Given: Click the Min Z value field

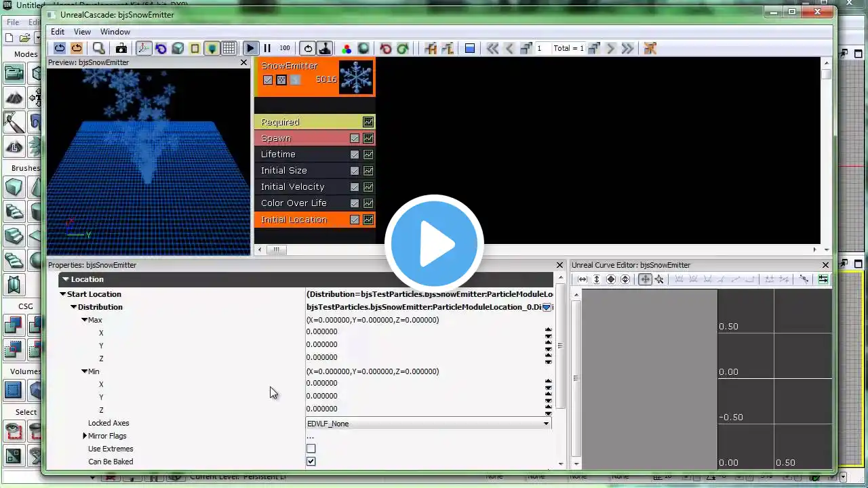Looking at the screenshot, I should coord(425,409).
